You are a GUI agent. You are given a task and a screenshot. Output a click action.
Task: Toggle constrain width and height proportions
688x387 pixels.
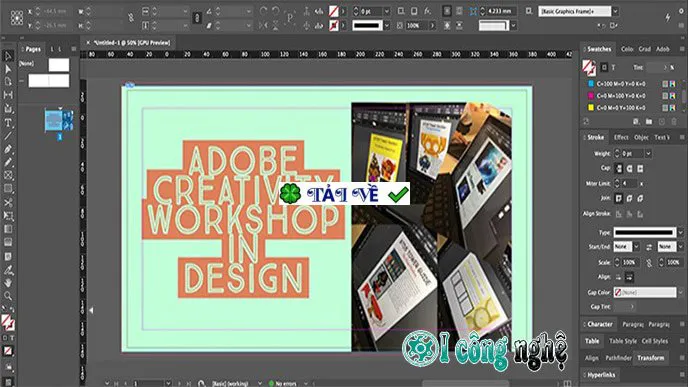pyautogui.click(x=131, y=18)
